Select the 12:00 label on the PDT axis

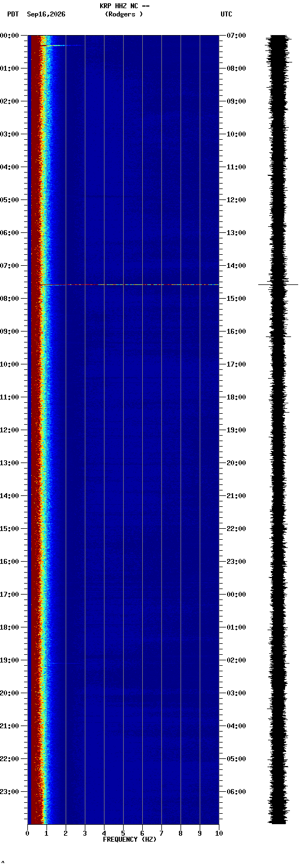click(9, 430)
